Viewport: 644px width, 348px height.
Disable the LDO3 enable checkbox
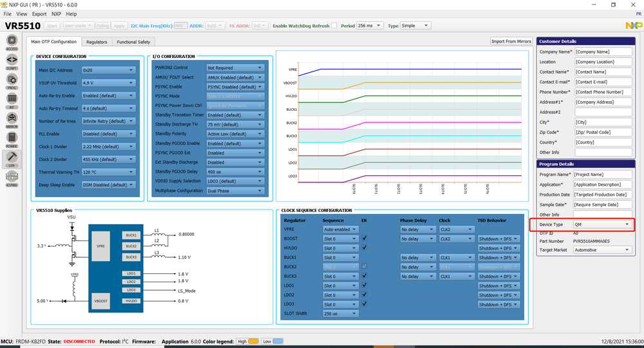click(365, 304)
